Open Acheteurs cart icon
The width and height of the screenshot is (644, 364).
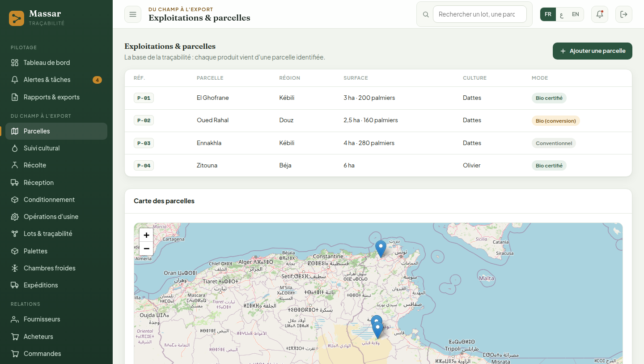15,337
